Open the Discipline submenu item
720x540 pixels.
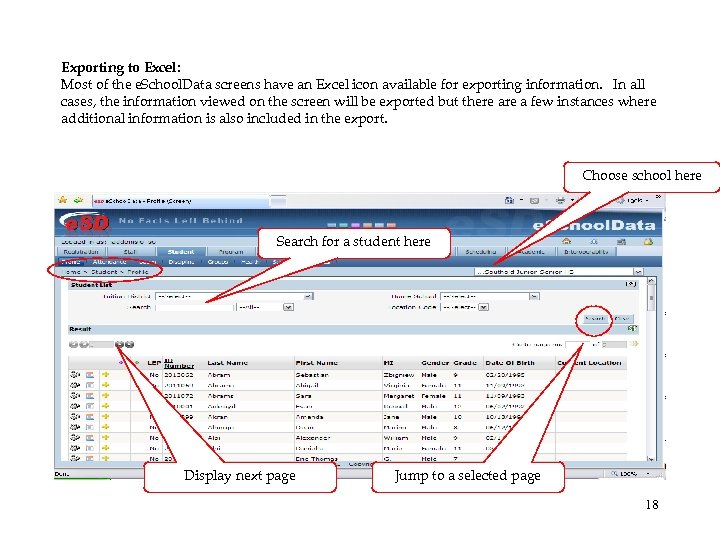tap(181, 262)
